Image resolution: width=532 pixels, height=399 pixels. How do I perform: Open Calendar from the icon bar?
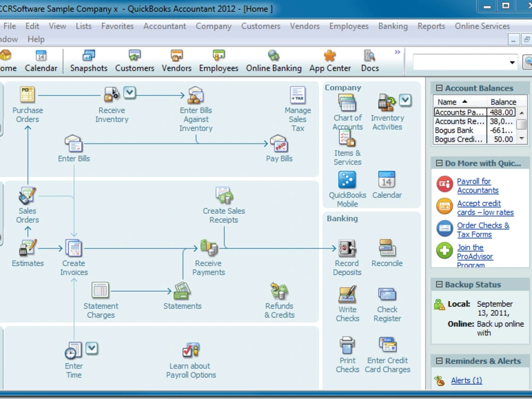coord(41,61)
